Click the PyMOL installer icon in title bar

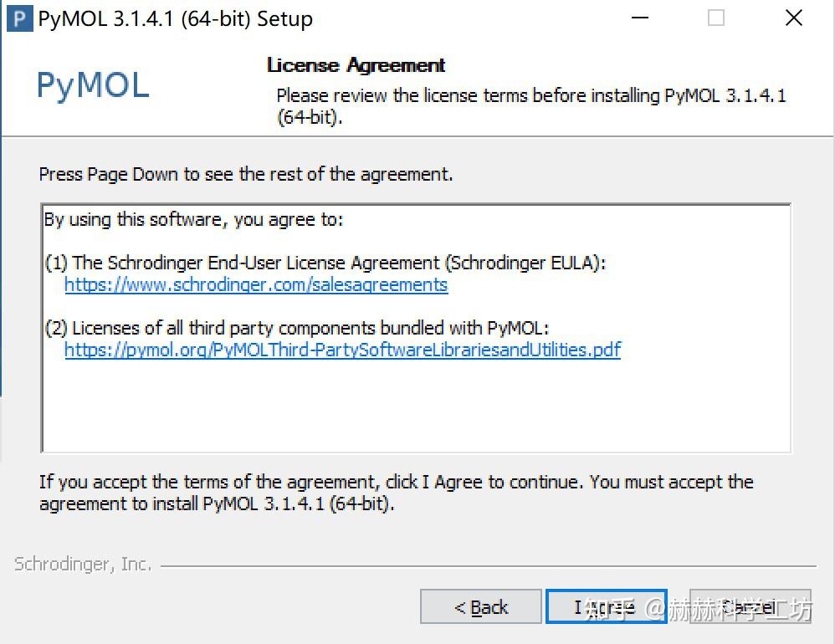tap(20, 18)
